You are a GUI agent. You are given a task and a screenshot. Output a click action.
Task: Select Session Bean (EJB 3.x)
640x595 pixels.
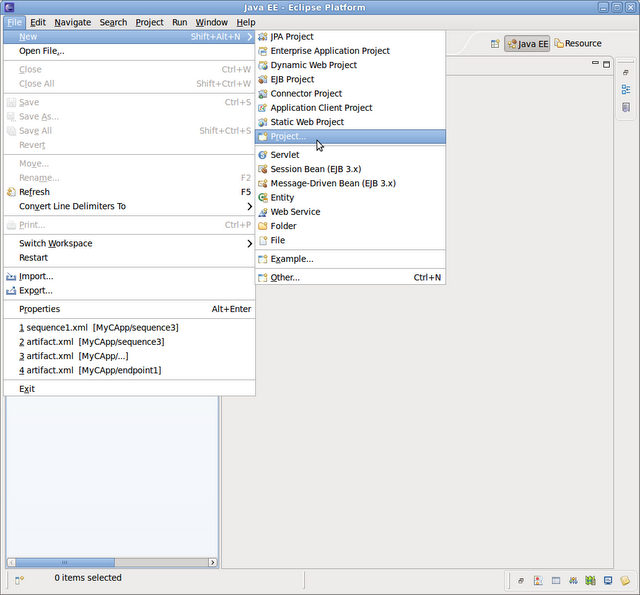pos(350,169)
